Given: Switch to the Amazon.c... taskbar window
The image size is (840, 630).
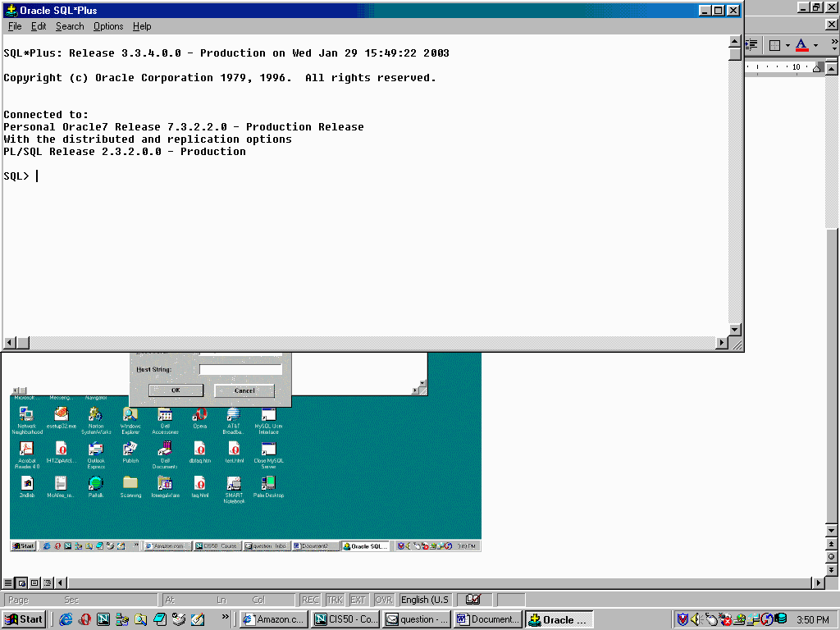Looking at the screenshot, I should click(274, 620).
